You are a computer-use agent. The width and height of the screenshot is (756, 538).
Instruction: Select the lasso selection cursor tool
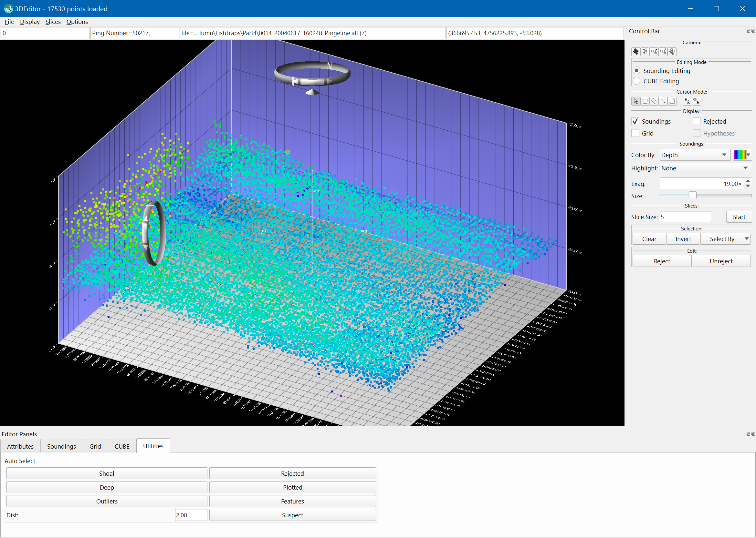click(654, 101)
